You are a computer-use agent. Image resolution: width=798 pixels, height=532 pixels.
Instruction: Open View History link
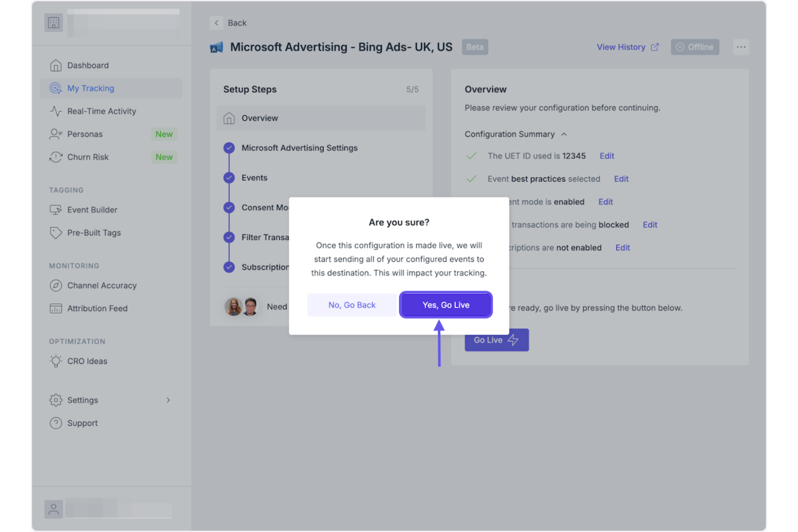click(621, 47)
